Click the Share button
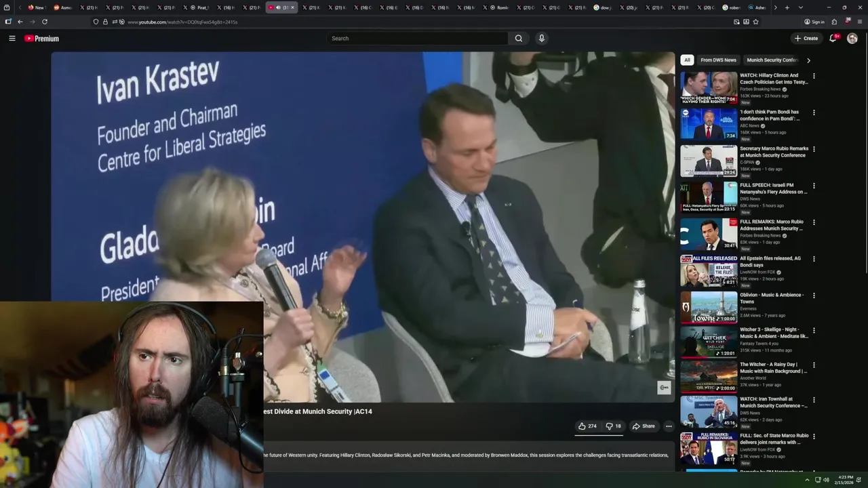This screenshot has width=868, height=488. pos(644,426)
